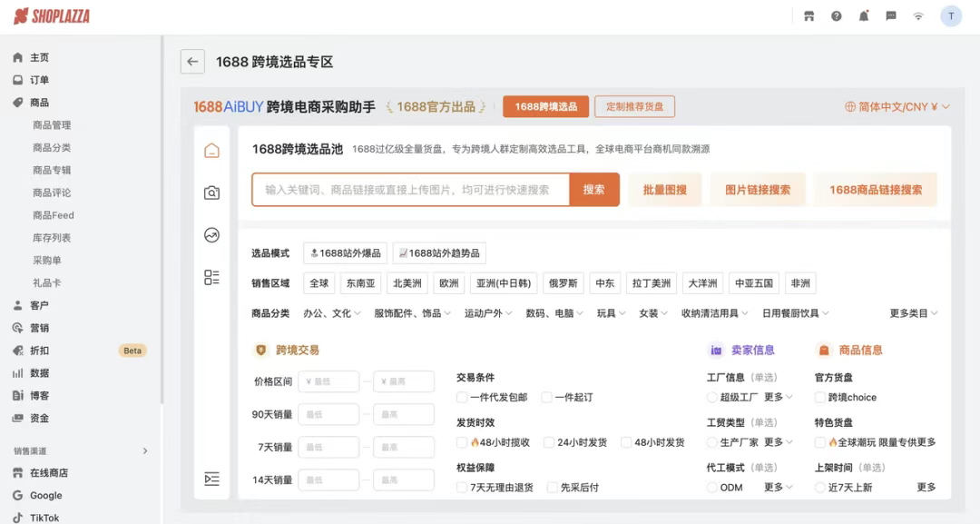Viewport: 980px width, 524px height.
Task: Check the 48小时揽收 shipping option
Action: 462,442
